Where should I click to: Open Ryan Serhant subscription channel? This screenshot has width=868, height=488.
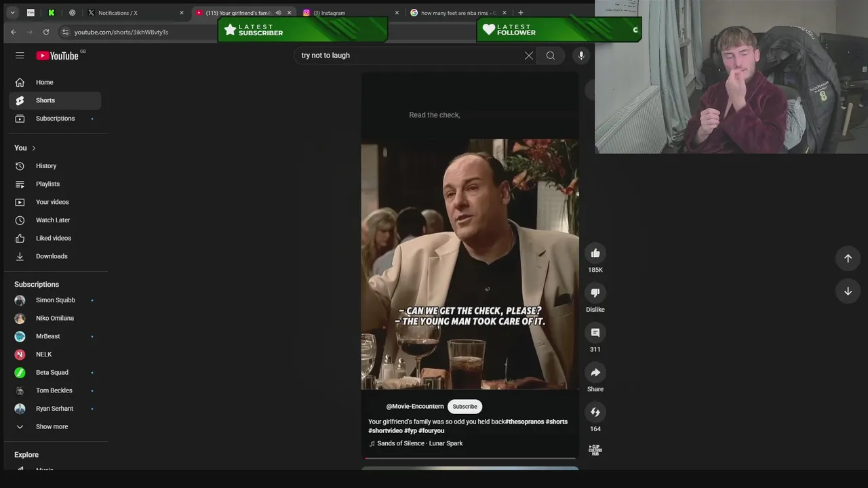click(x=55, y=409)
